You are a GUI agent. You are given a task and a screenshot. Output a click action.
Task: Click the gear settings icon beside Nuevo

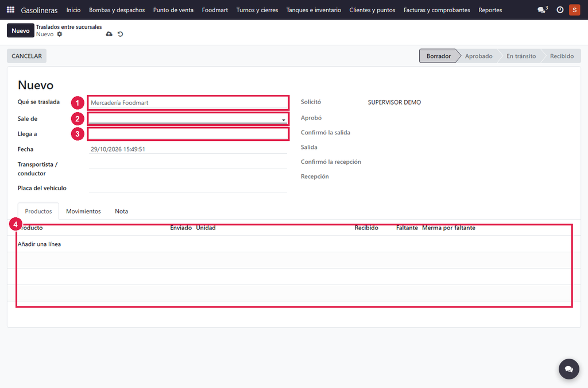[x=60, y=34]
